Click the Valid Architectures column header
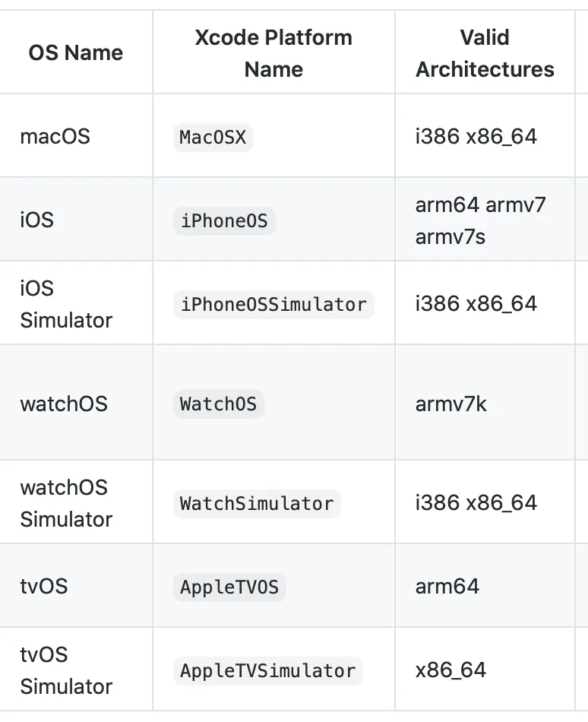 (485, 53)
